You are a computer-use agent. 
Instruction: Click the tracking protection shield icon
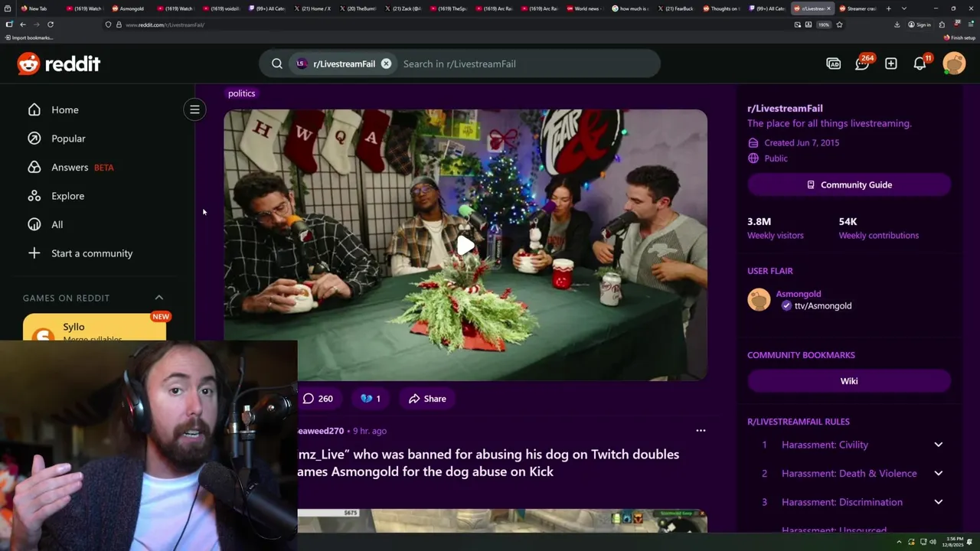click(x=108, y=24)
